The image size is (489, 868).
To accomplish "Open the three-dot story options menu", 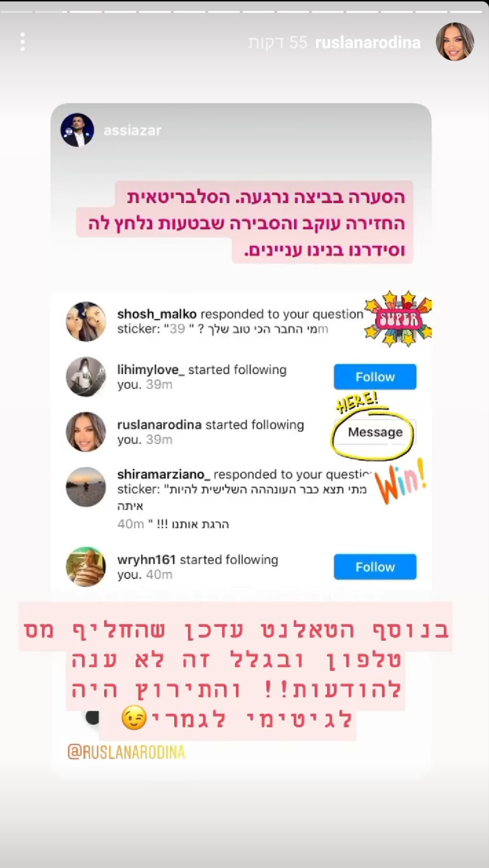I will 23,42.
